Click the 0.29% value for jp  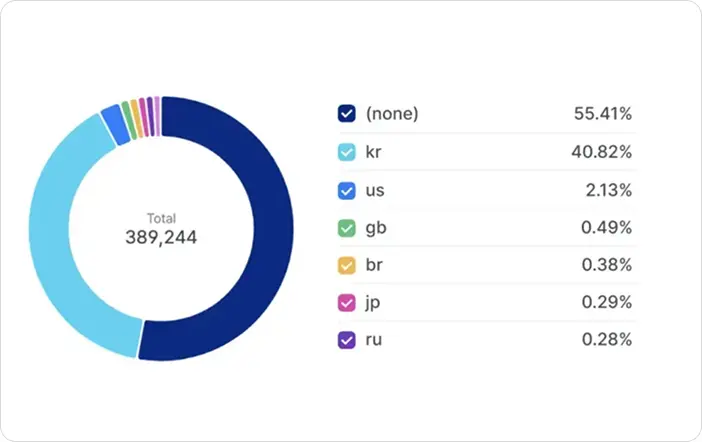coord(607,302)
